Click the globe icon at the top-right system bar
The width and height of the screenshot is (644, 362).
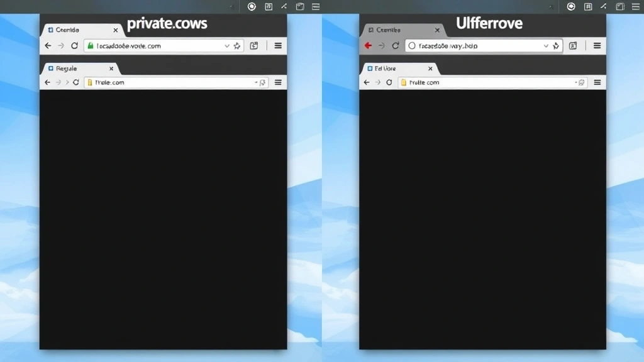(570, 6)
